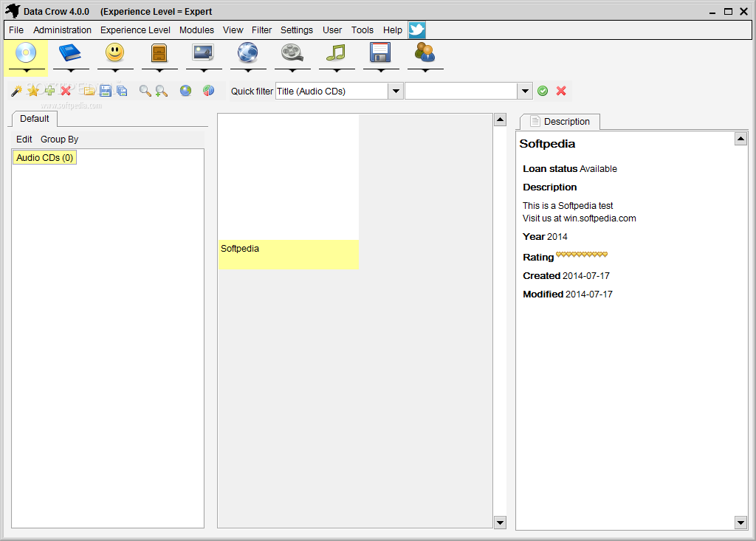Screen dimensions: 756x541
Task: Open the File menu
Action: [x=16, y=30]
